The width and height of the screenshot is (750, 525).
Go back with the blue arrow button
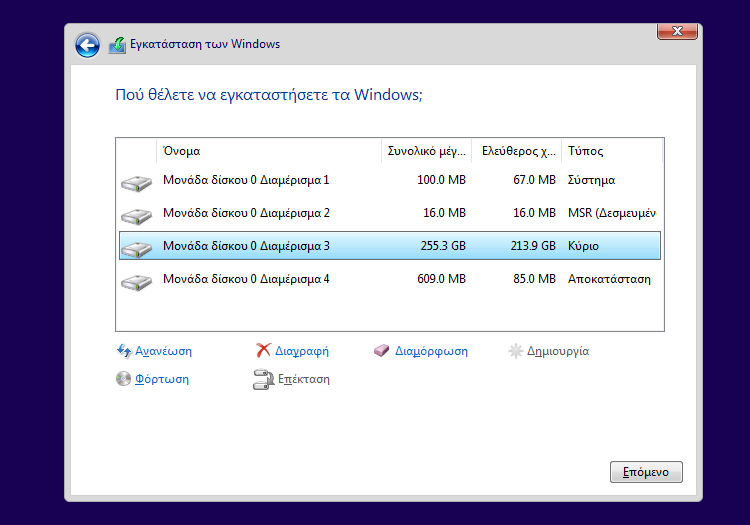tap(88, 45)
